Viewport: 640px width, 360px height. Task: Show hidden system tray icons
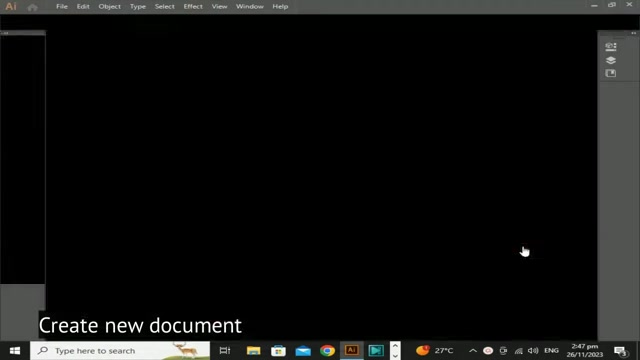473,351
